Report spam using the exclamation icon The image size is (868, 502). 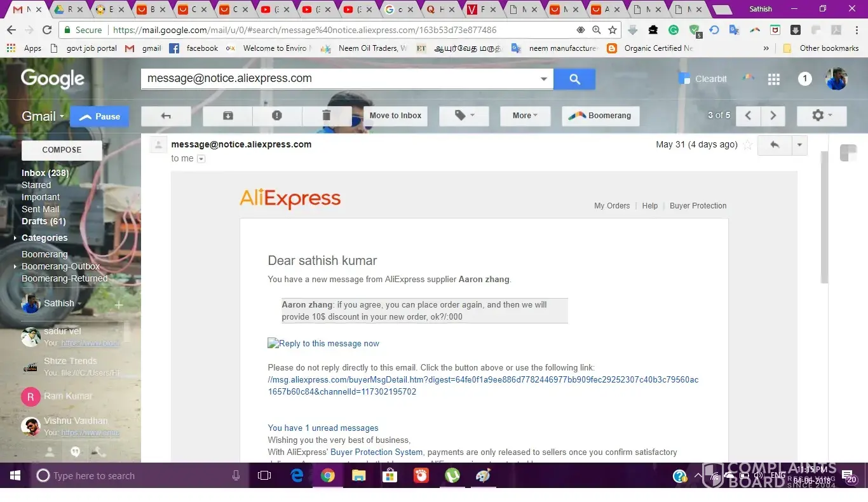pos(277,116)
